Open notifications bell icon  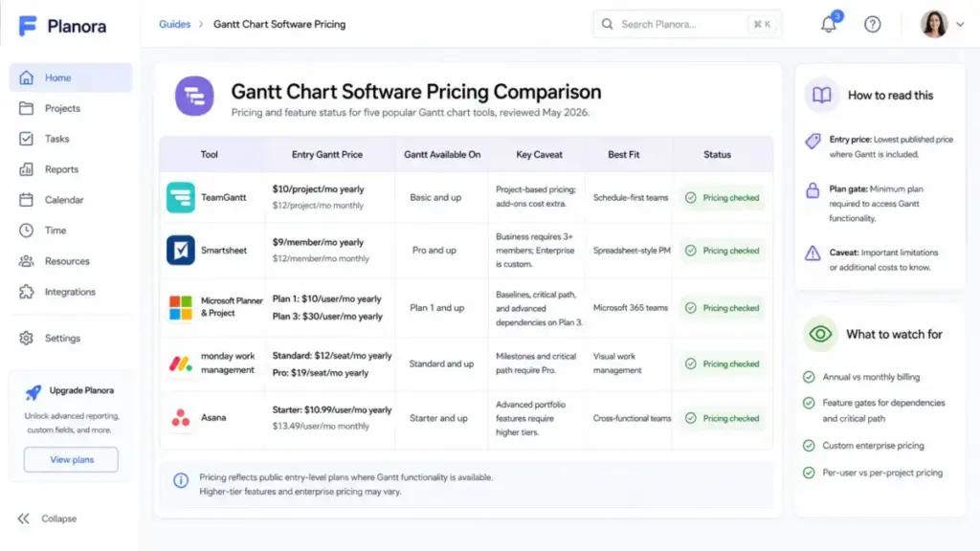[x=829, y=24]
